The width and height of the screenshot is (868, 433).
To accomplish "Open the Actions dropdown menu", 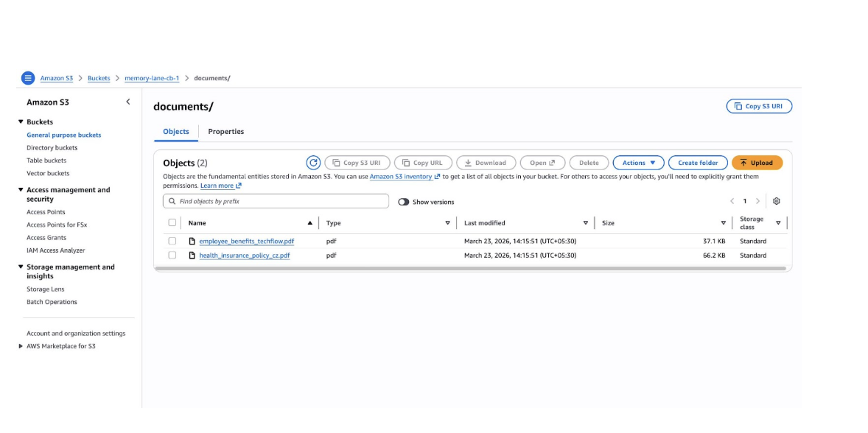I will pos(638,163).
